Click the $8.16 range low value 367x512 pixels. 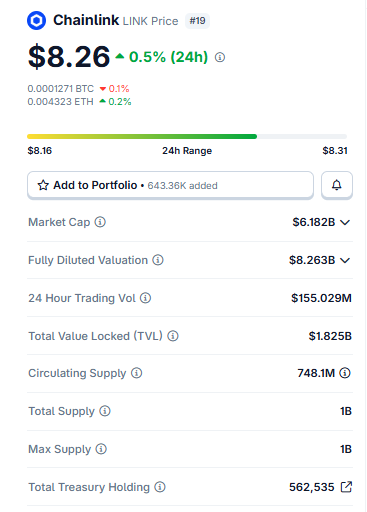point(40,151)
